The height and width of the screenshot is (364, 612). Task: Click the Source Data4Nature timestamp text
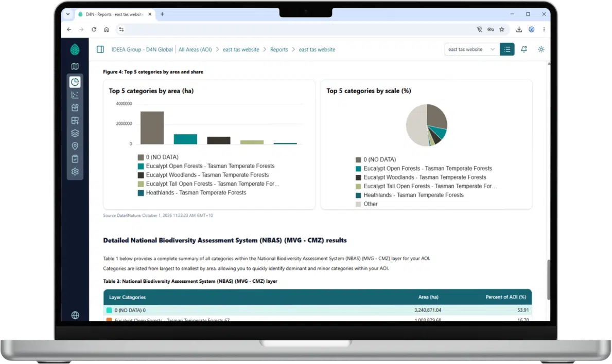[158, 215]
